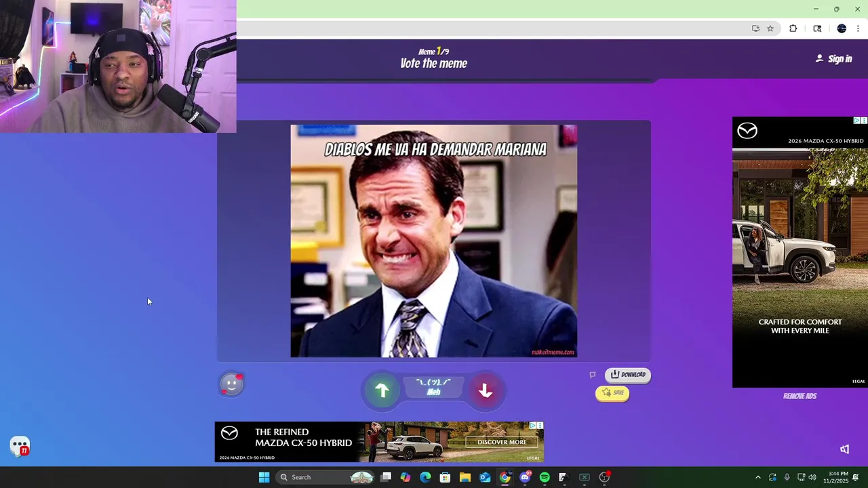This screenshot has width=868, height=488.
Task: Click the Remove Ads link
Action: [x=800, y=396]
